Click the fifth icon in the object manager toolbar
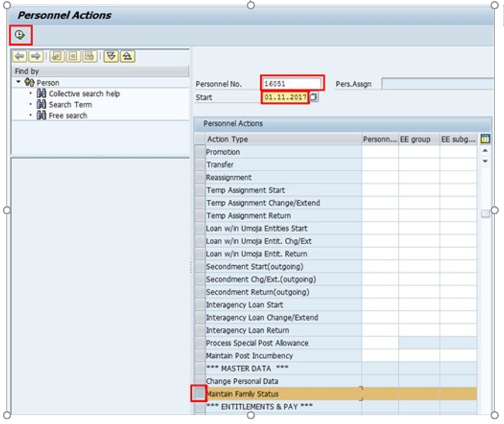This screenshot has width=504, height=424. 89,57
